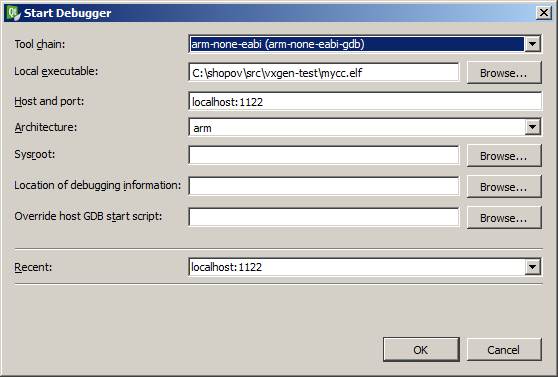Image resolution: width=558 pixels, height=377 pixels.
Task: Browse for host GDB start script
Action: [504, 218]
